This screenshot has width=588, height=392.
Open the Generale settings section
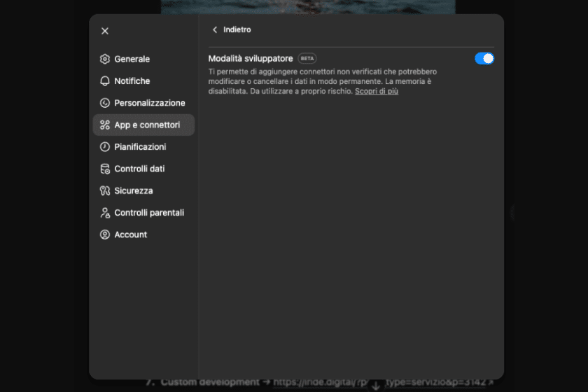coord(143,59)
